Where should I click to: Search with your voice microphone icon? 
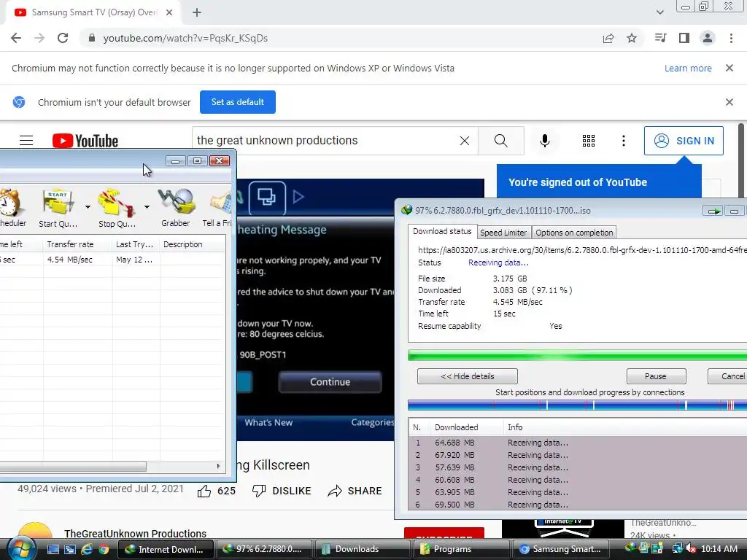tap(545, 141)
